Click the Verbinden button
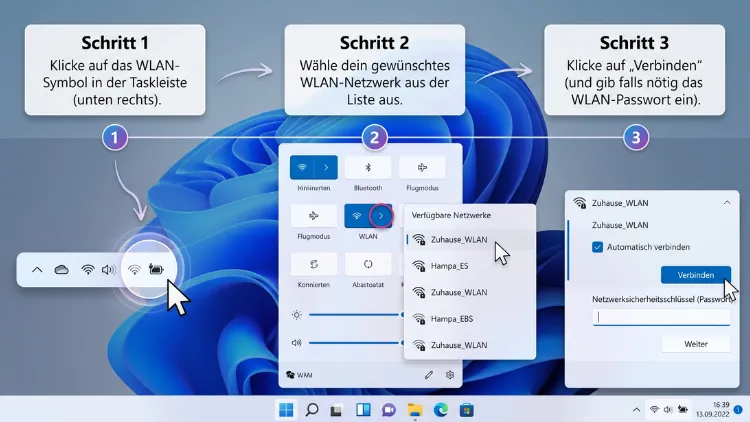The width and height of the screenshot is (750, 422). coord(696,275)
